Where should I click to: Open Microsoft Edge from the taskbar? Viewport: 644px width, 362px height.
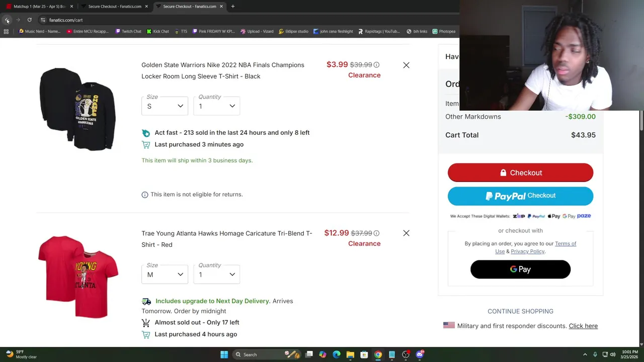(x=337, y=354)
